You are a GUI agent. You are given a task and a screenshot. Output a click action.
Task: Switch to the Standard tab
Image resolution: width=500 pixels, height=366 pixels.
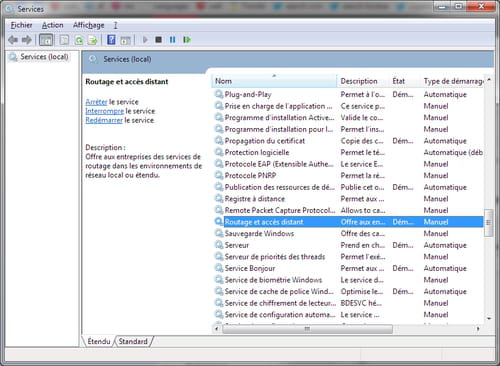(x=133, y=341)
